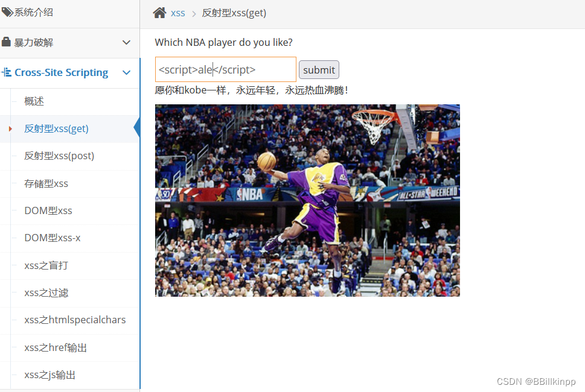The width and height of the screenshot is (585, 392).
Task: Open xss之js输出 page
Action: coord(50,375)
